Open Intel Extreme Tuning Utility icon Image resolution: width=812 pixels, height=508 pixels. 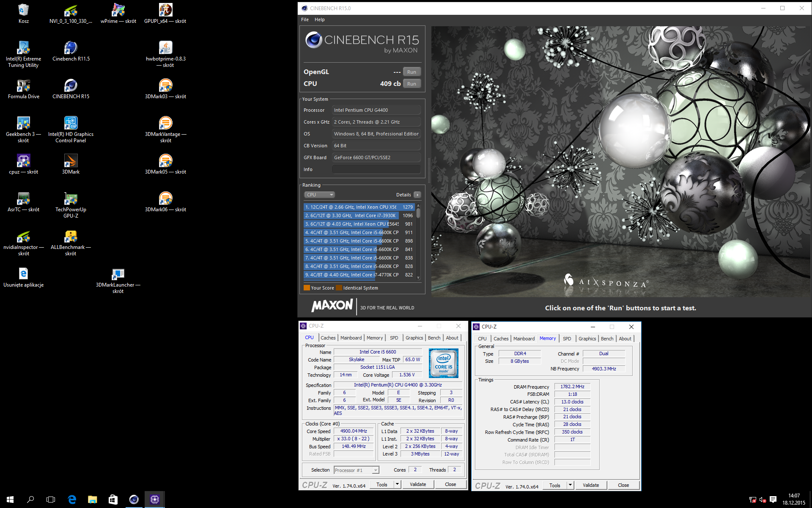pyautogui.click(x=24, y=54)
